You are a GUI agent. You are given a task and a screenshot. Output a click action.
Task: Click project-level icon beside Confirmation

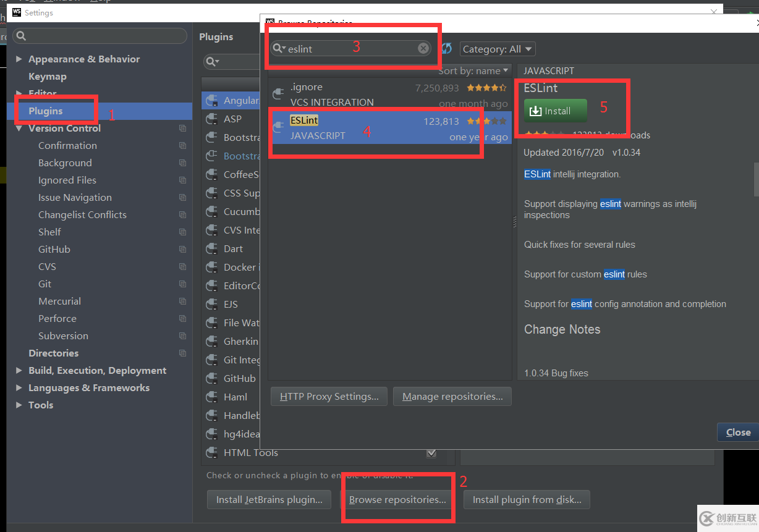(182, 146)
